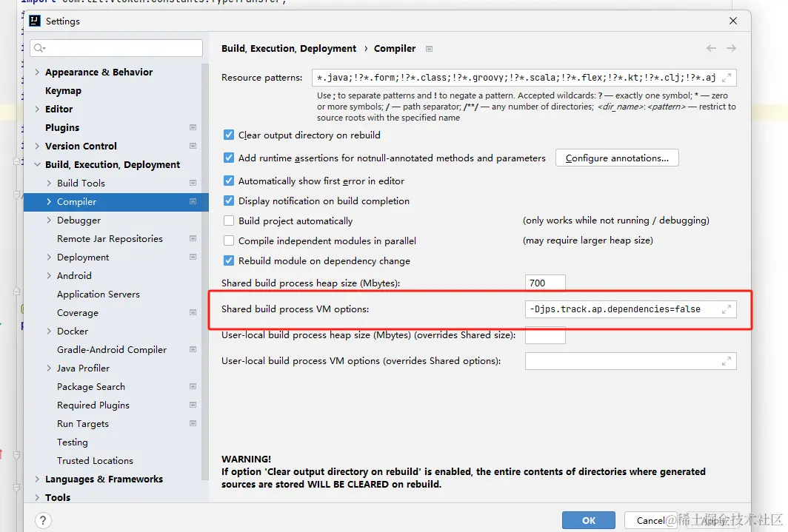Expand the Debugger node
Screen dimensions: 788x532
[x=49, y=220]
